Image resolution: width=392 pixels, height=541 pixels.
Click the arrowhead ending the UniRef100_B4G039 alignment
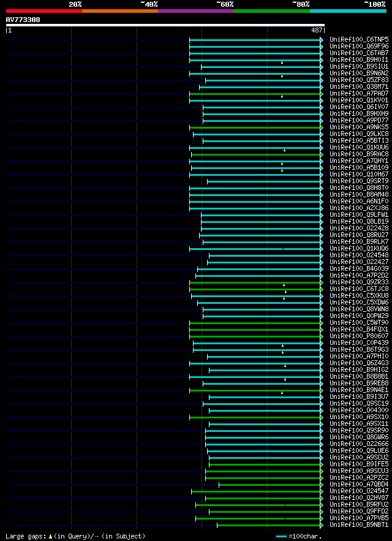pyautogui.click(x=322, y=269)
